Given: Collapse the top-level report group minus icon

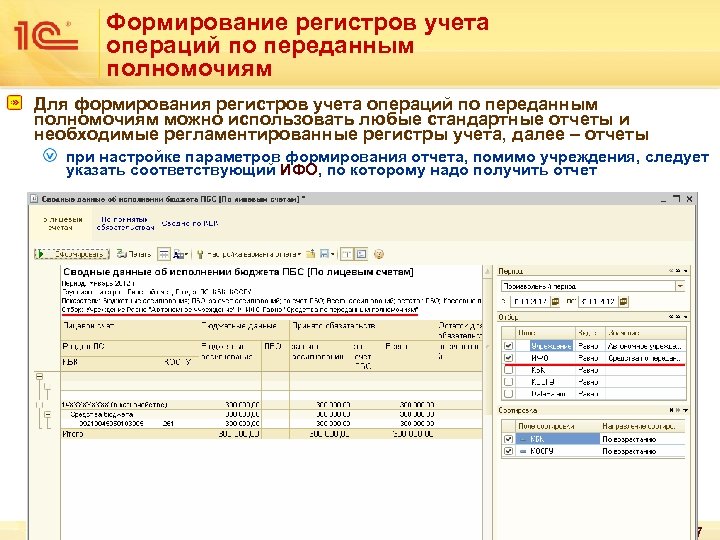Looking at the screenshot, I should point(39,377).
